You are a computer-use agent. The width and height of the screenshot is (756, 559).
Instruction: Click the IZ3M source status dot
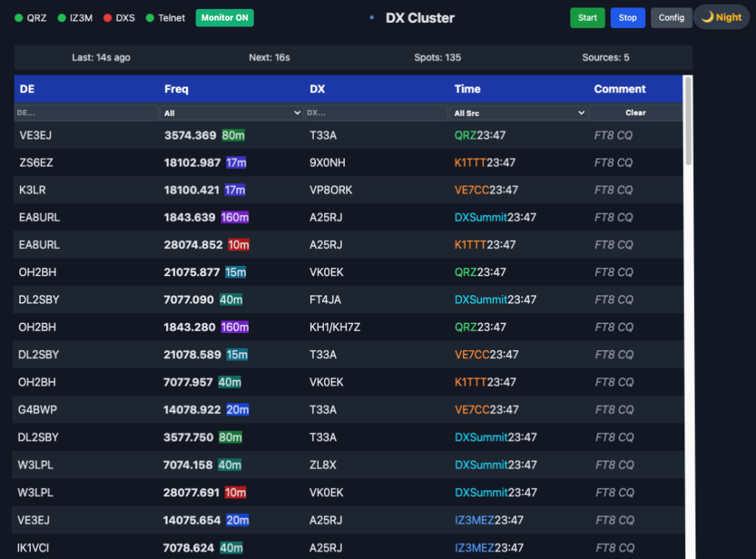click(62, 18)
